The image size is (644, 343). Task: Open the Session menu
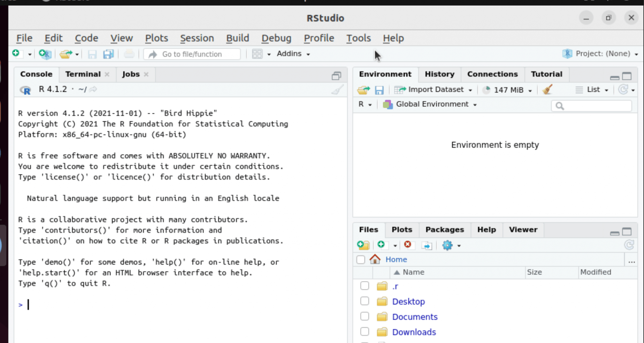(197, 38)
